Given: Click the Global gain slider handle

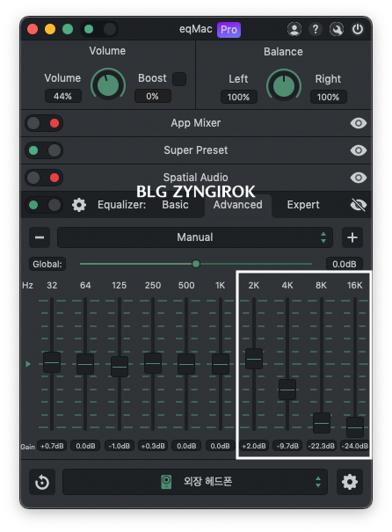Looking at the screenshot, I should pyautogui.click(x=196, y=264).
